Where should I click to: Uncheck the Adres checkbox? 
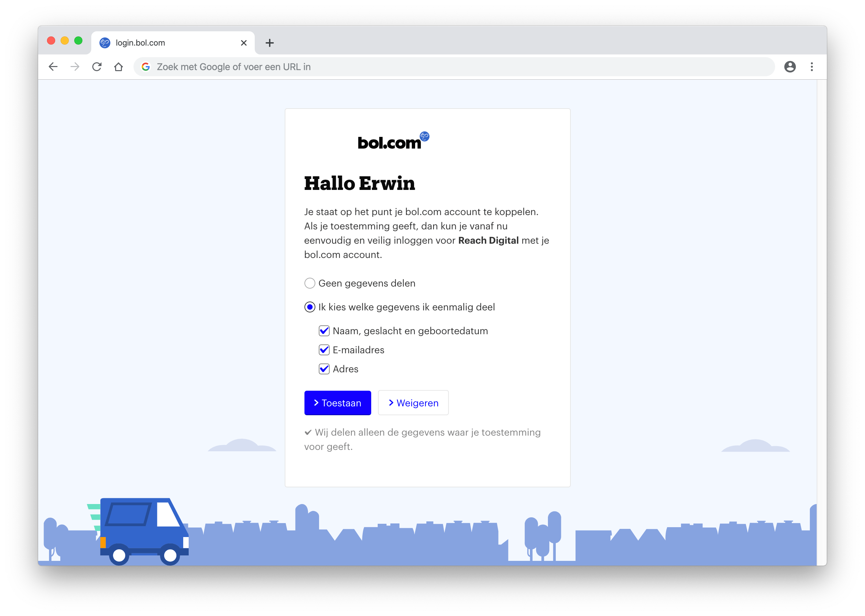pyautogui.click(x=324, y=369)
